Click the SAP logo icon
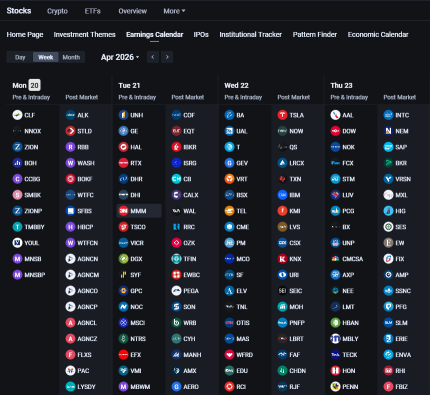430x395 pixels. tap(388, 147)
